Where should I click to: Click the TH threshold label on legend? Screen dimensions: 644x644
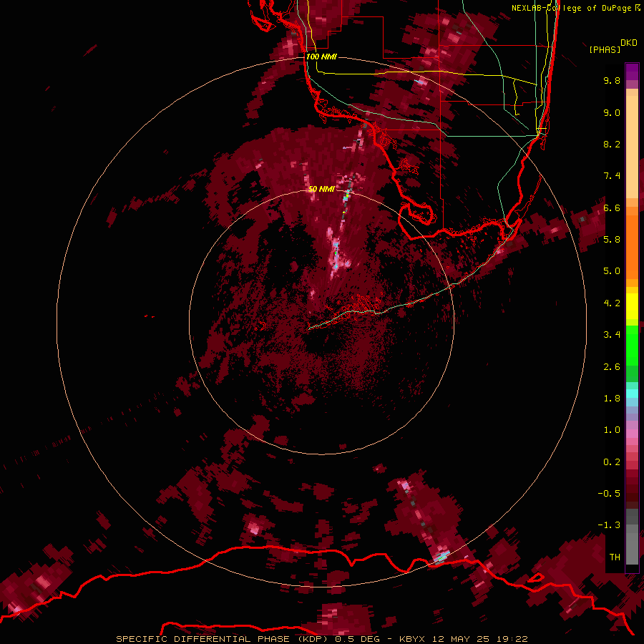point(615,557)
